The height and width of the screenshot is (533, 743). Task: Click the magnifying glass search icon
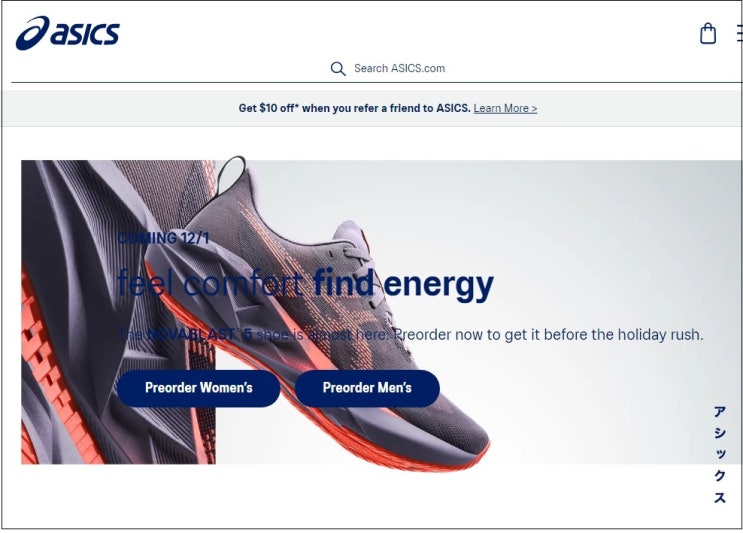(338, 69)
